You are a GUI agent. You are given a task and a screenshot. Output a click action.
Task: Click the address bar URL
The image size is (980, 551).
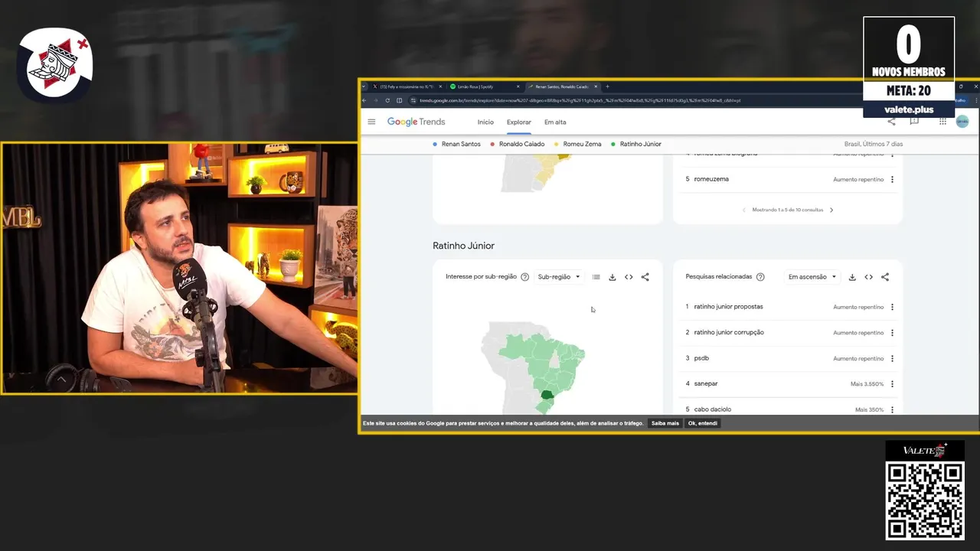tap(580, 100)
